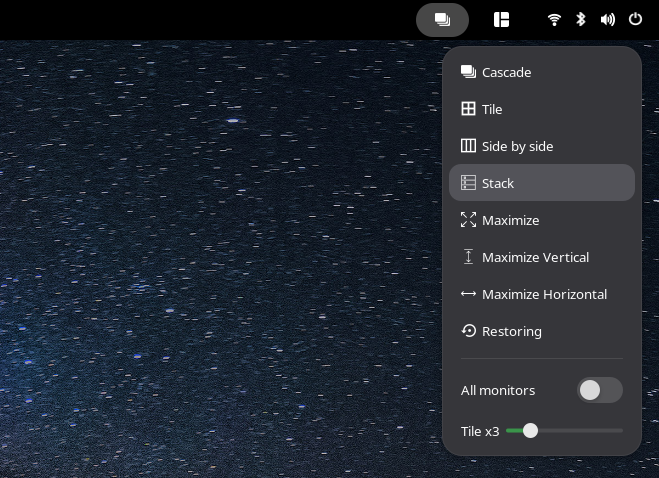This screenshot has height=478, width=659.
Task: Click the Tile x3 slider handle
Action: 530,431
